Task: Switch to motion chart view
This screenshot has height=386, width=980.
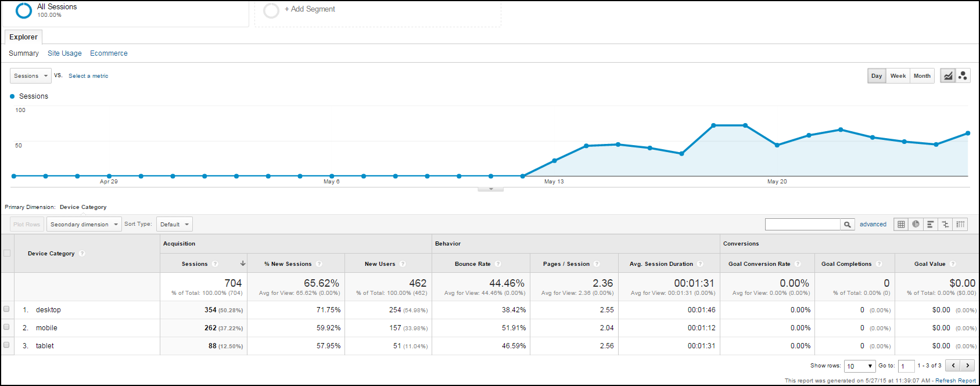Action: pyautogui.click(x=963, y=76)
